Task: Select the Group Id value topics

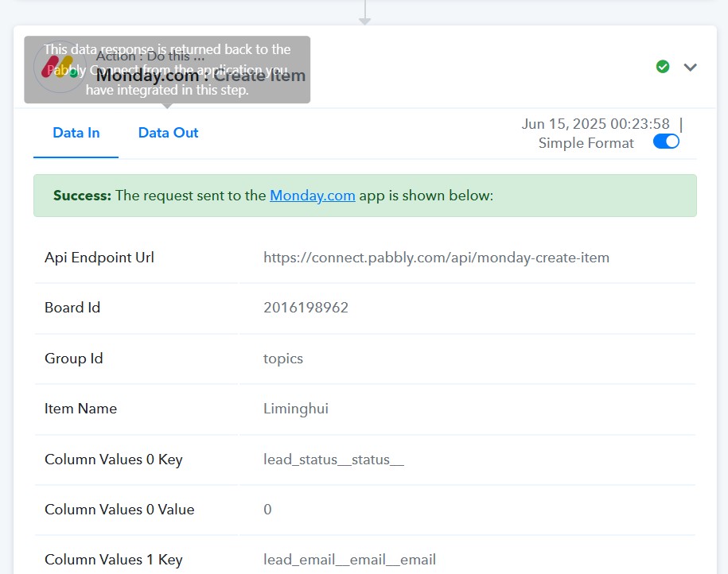Action: pos(282,359)
